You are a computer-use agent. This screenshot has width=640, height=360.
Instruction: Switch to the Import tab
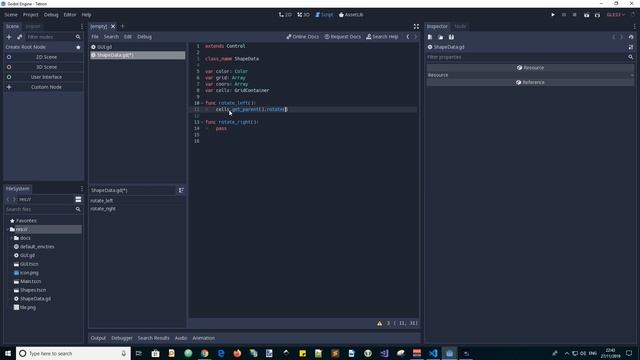tap(33, 26)
